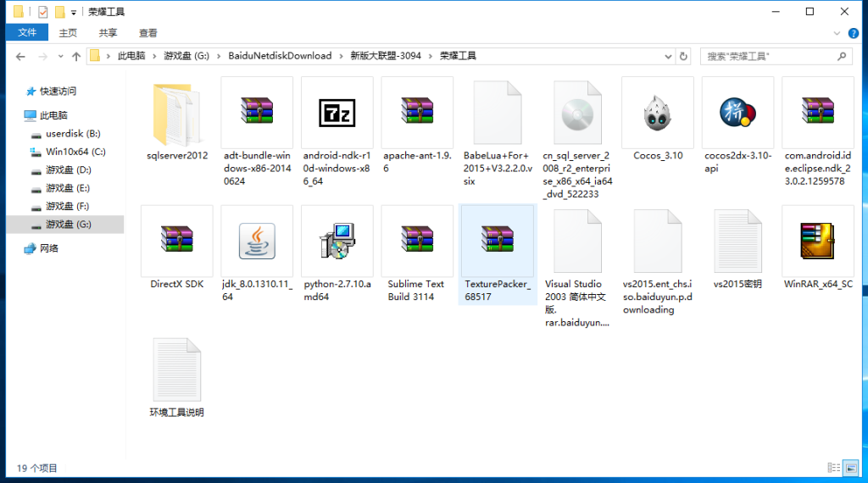The height and width of the screenshot is (483, 868).
Task: Open the 查看 ribbon tab
Action: click(147, 33)
